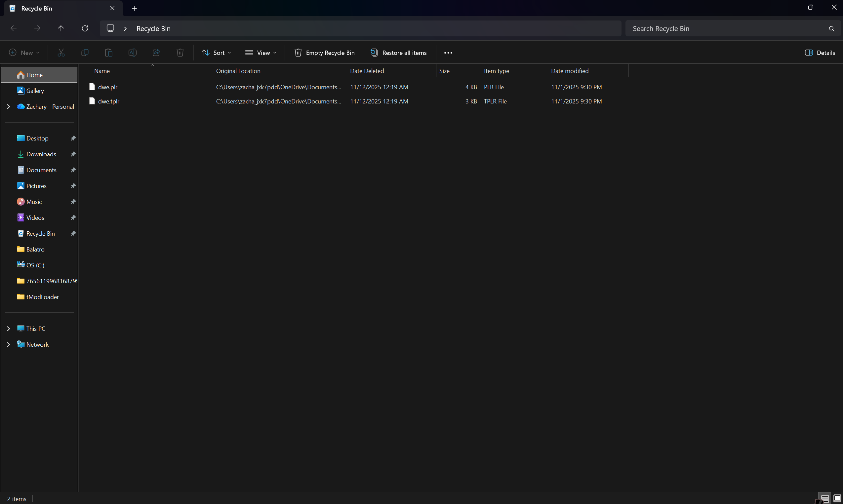Open the Sort dropdown

pos(216,52)
